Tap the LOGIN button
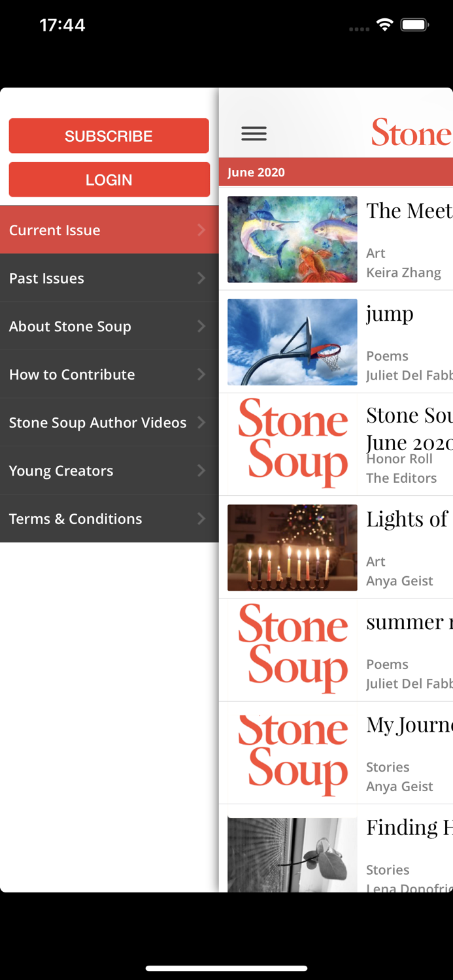 coord(109,180)
